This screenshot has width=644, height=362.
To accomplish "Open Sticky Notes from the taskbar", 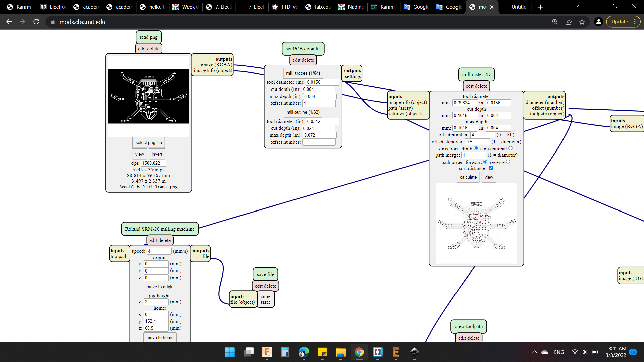I will 322,352.
